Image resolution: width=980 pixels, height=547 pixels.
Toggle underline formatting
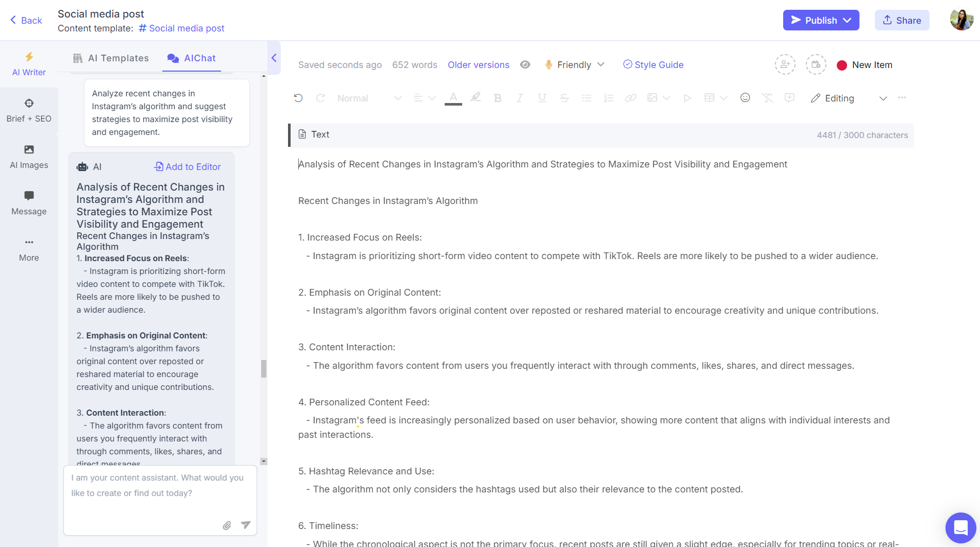pyautogui.click(x=542, y=98)
